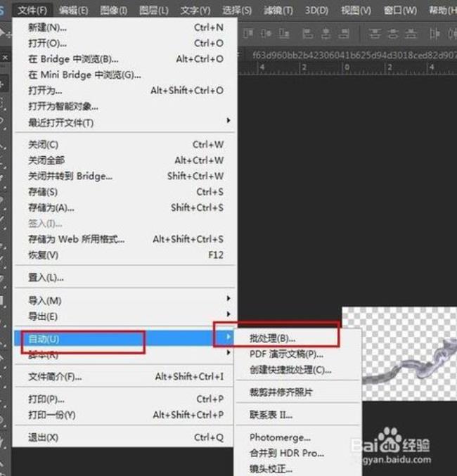Open the 3D(D) menu
Screen dimensions: 457x476
click(316, 11)
